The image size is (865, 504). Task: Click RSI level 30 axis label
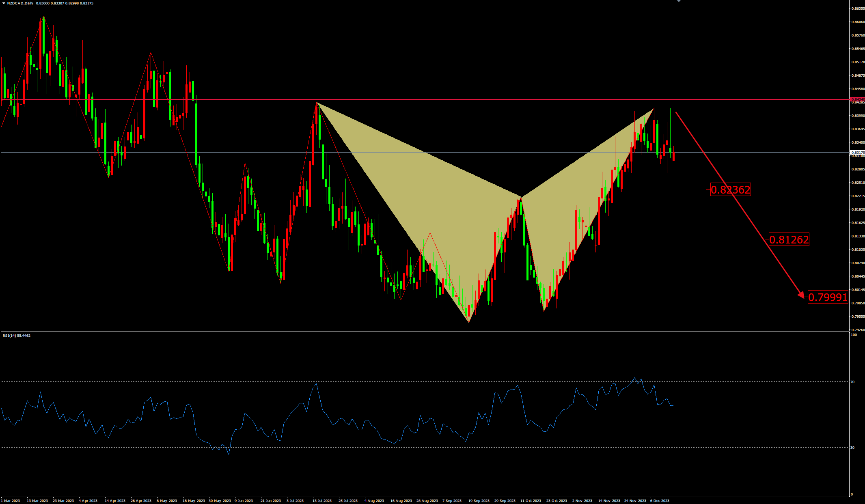[x=852, y=448]
